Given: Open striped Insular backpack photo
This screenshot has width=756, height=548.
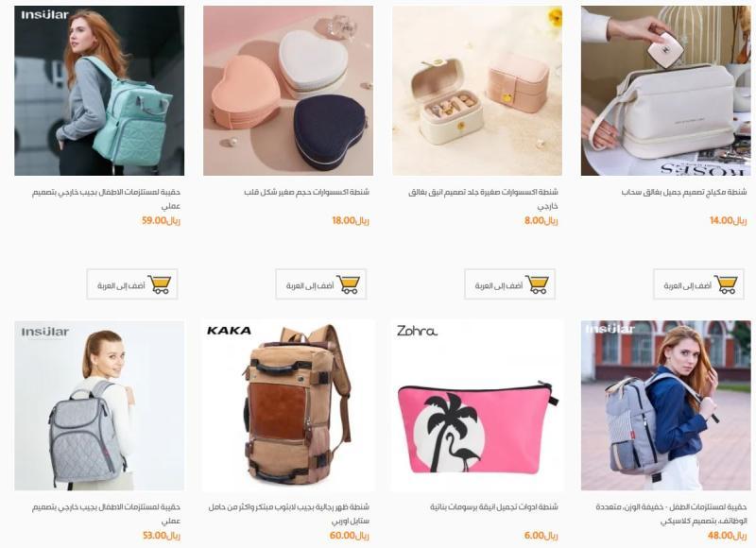Looking at the screenshot, I should pos(666,405).
